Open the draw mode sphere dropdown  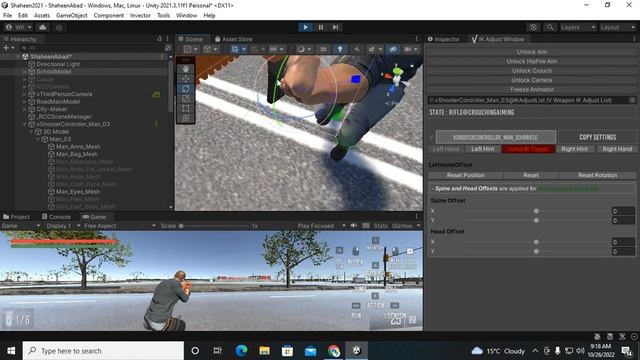[304, 49]
